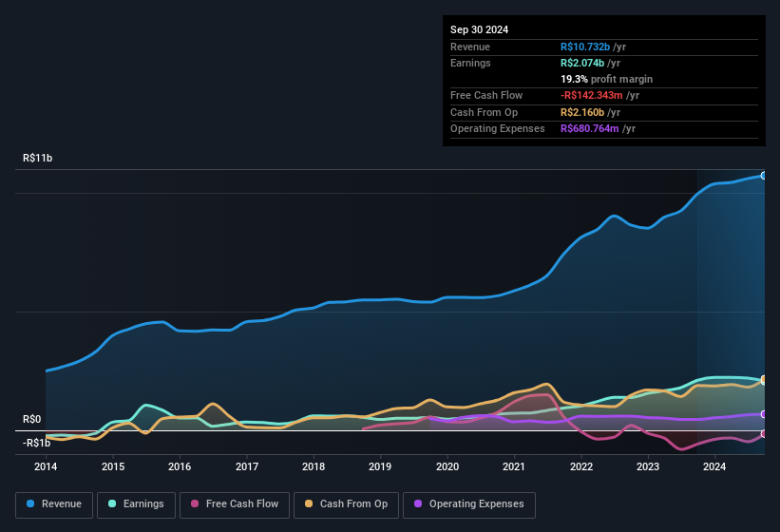Click the Sep 30 2024 tooltip date
The height and width of the screenshot is (532, 780).
[x=479, y=29]
